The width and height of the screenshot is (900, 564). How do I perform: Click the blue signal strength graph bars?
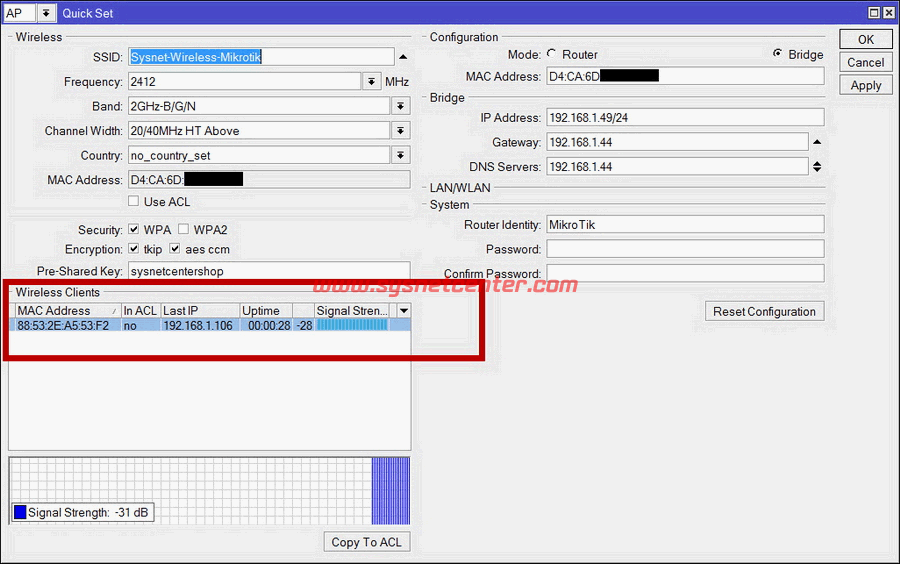click(x=390, y=491)
